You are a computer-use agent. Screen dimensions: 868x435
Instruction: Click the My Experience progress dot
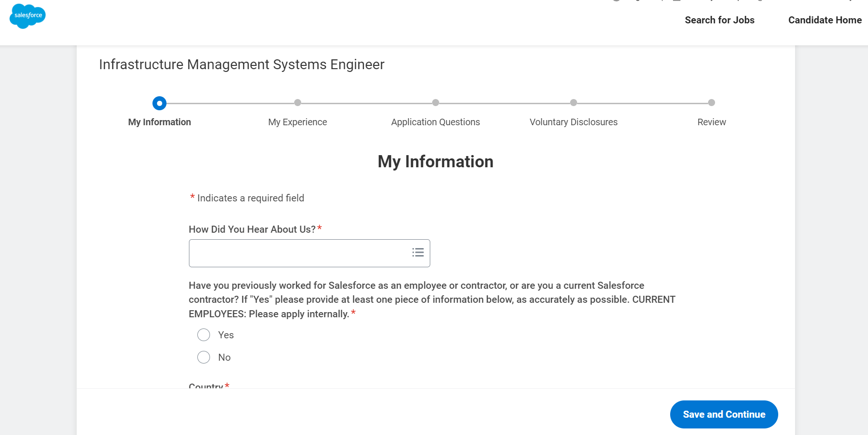297,103
